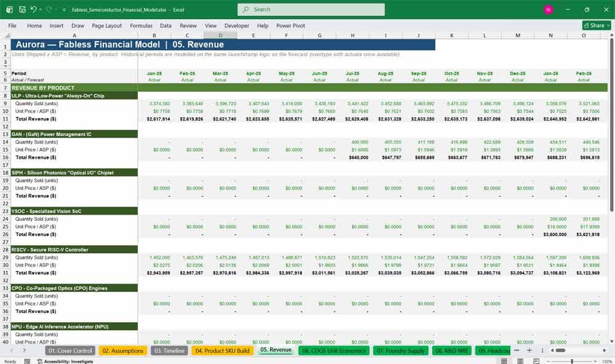The width and height of the screenshot is (615, 364).
Task: Select column H header
Action: click(x=352, y=35)
